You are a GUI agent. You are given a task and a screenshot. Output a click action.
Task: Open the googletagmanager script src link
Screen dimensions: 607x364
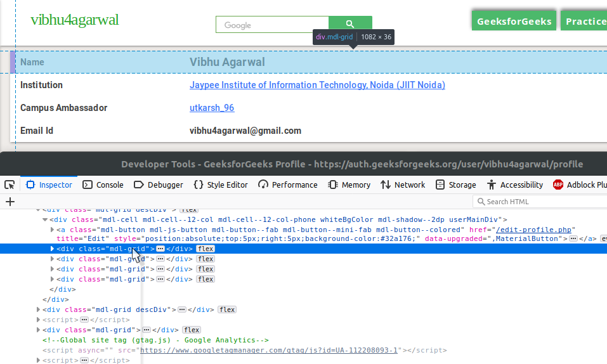(269, 350)
